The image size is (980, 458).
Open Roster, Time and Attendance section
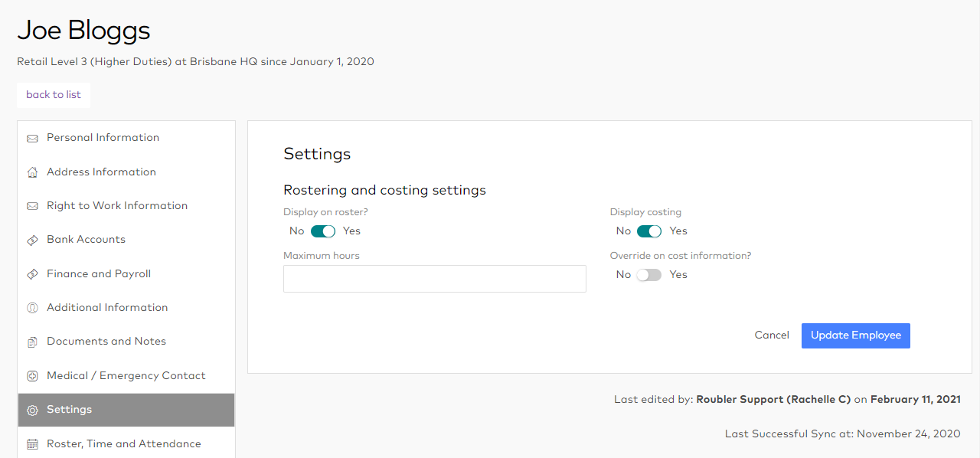pyautogui.click(x=123, y=443)
